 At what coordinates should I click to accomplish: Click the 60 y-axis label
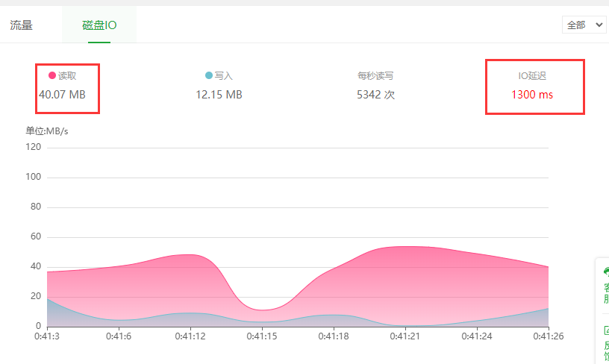pos(36,236)
